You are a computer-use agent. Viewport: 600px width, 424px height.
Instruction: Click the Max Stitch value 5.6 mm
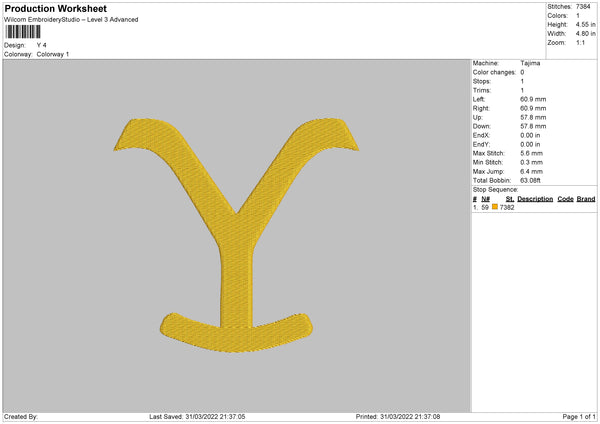531,153
